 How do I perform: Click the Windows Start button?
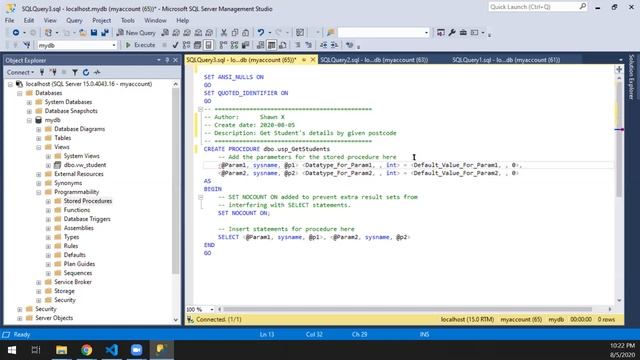[11, 350]
